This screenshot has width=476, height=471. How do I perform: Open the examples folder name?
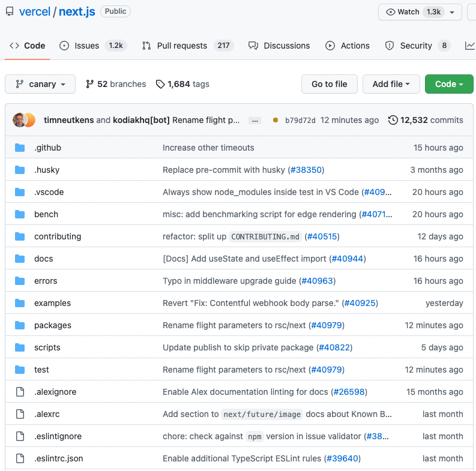52,303
